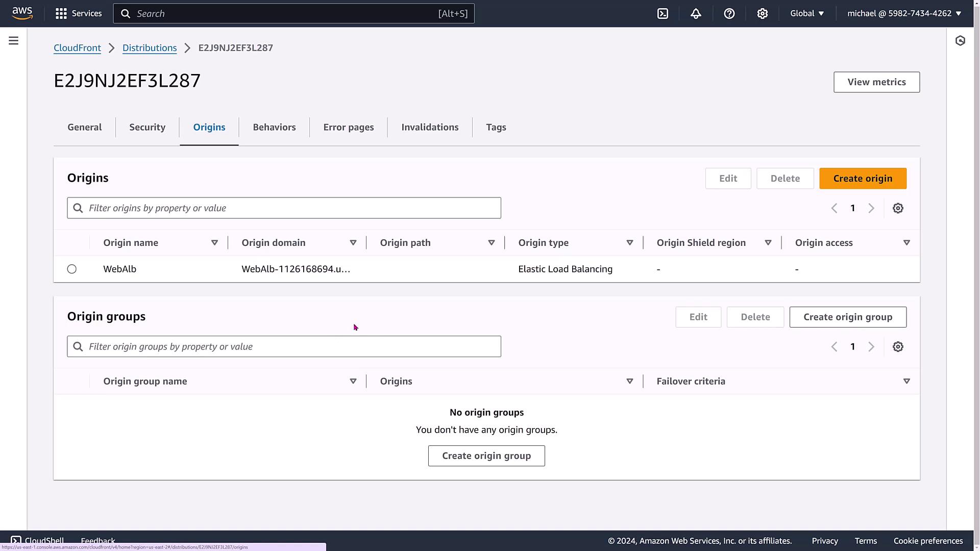Follow the Distributions breadcrumb link

click(x=150, y=48)
